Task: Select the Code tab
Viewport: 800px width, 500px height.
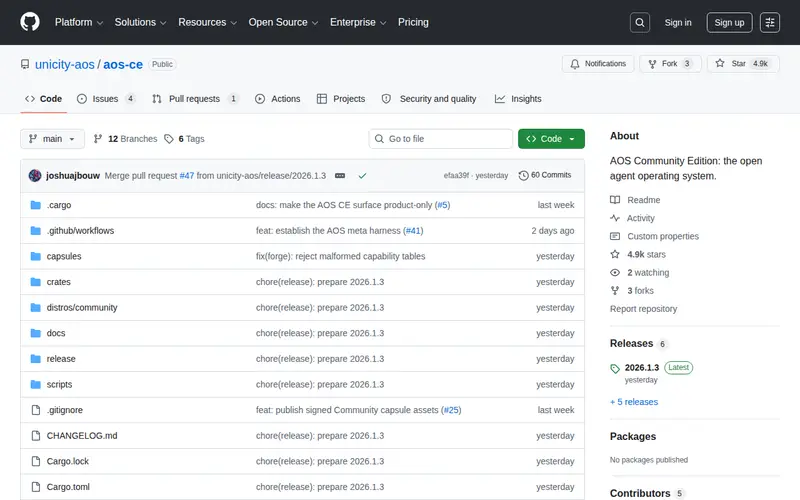Action: (x=43, y=99)
